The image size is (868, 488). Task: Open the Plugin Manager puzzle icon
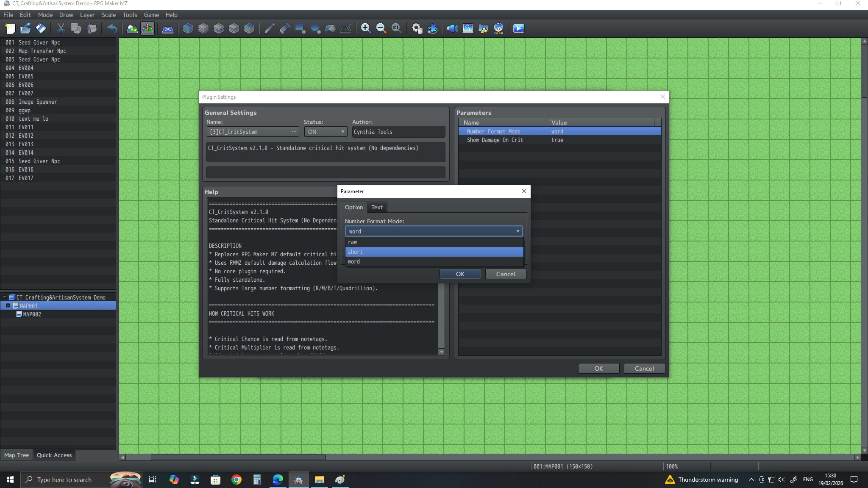pyautogui.click(x=432, y=28)
